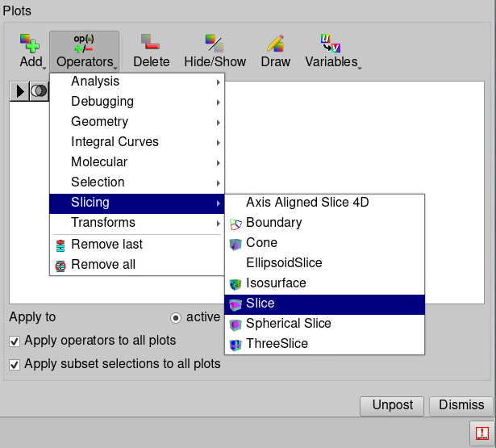Click the Dismiss button
The image size is (496, 448).
pos(461,405)
